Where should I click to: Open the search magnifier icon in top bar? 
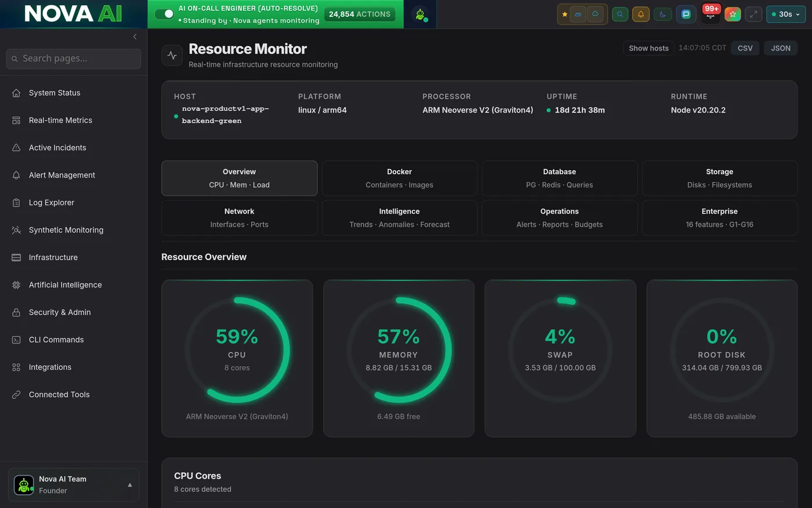(620, 14)
